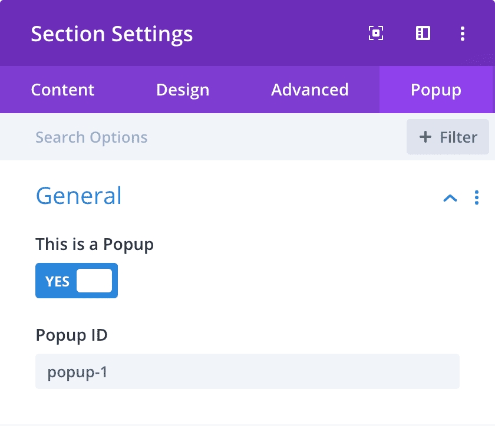The image size is (495, 448).
Task: Click the General section heading
Action: point(79,196)
